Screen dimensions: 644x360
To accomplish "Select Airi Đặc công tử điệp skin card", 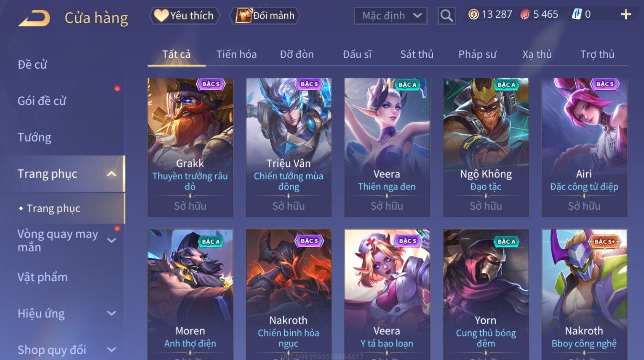I will coord(584,147).
